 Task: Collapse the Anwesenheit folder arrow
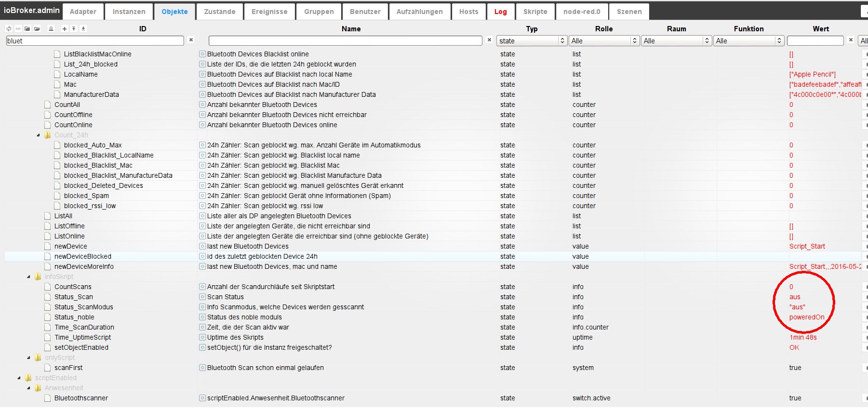point(29,388)
